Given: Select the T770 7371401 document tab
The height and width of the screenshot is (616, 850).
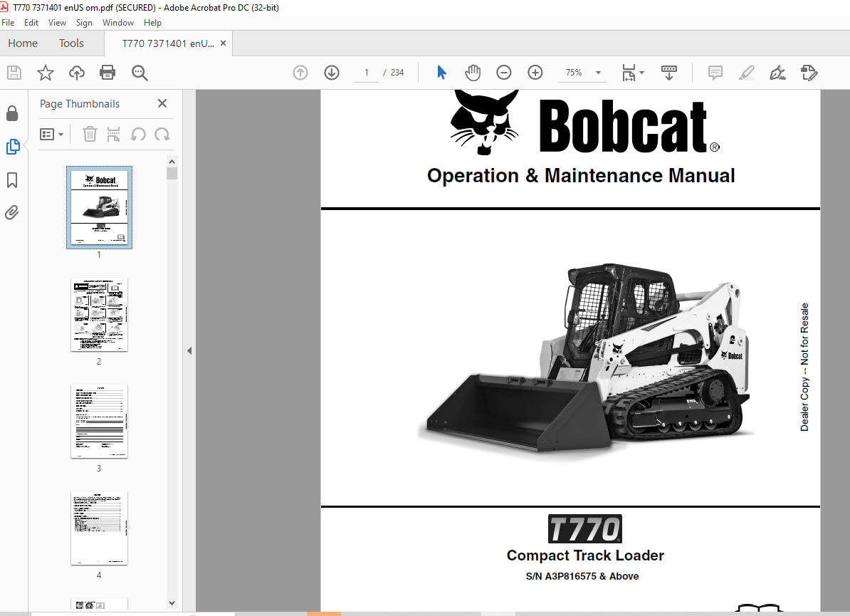Looking at the screenshot, I should tap(168, 43).
